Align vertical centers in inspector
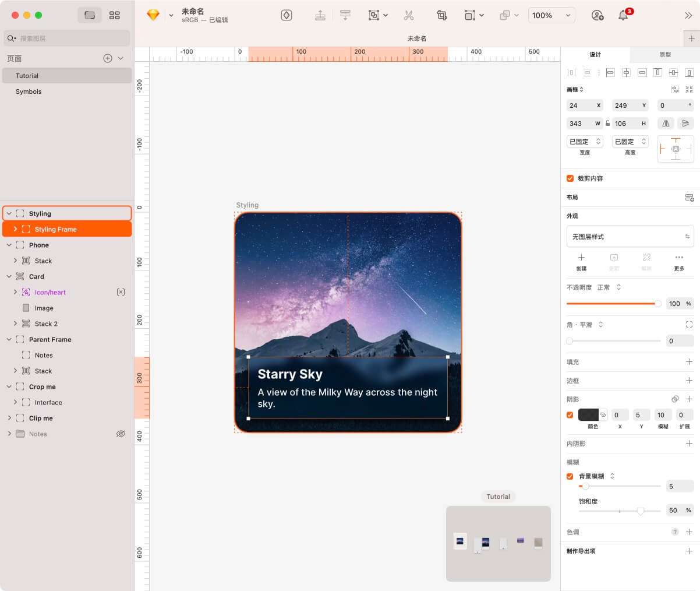This screenshot has height=591, width=700. tap(673, 72)
